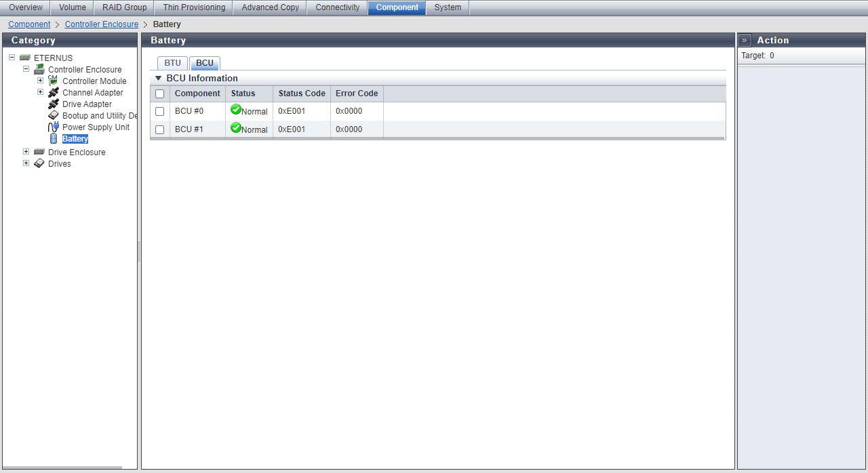Click the Controller Enclosure tree icon
Viewport: 868px width, 473px height.
tap(39, 70)
